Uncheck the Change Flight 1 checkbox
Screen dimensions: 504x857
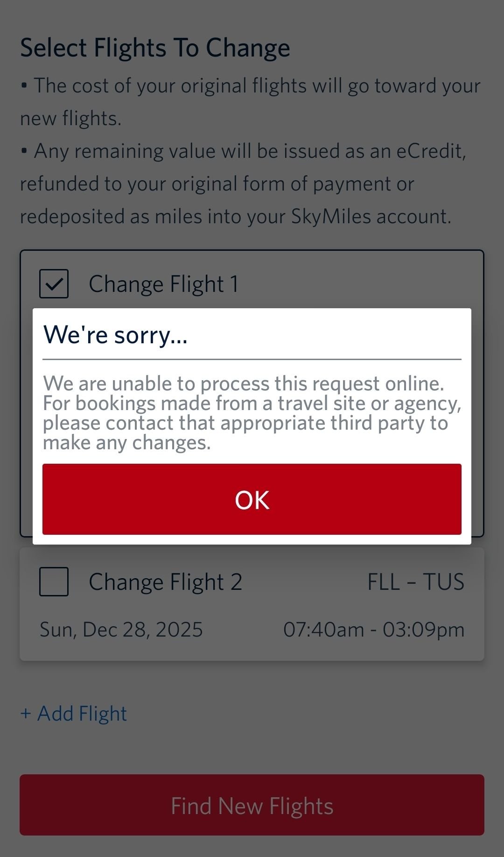pyautogui.click(x=54, y=283)
